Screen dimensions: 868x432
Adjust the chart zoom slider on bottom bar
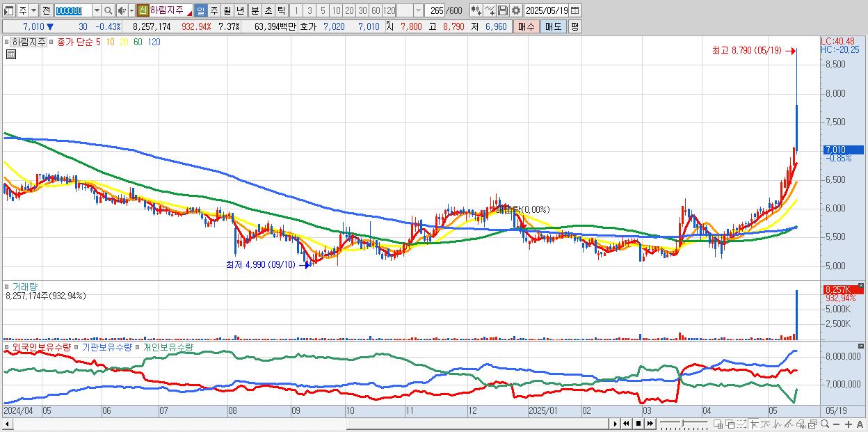(x=684, y=424)
